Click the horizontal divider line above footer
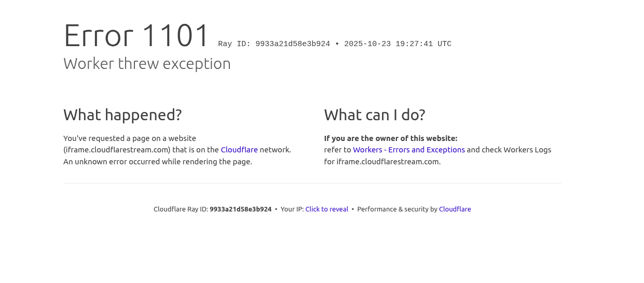The image size is (644, 283). tap(312, 183)
